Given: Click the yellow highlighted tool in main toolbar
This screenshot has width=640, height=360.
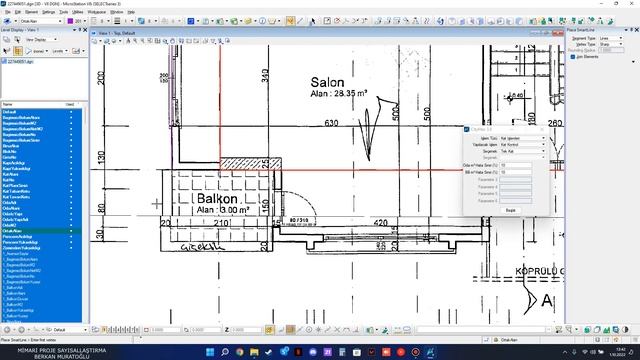Looking at the screenshot, I should point(290,21).
